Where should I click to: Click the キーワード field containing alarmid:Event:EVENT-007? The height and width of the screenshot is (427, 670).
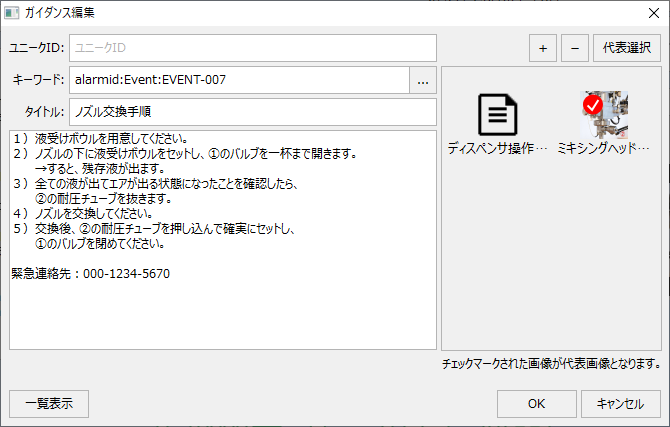click(x=238, y=80)
